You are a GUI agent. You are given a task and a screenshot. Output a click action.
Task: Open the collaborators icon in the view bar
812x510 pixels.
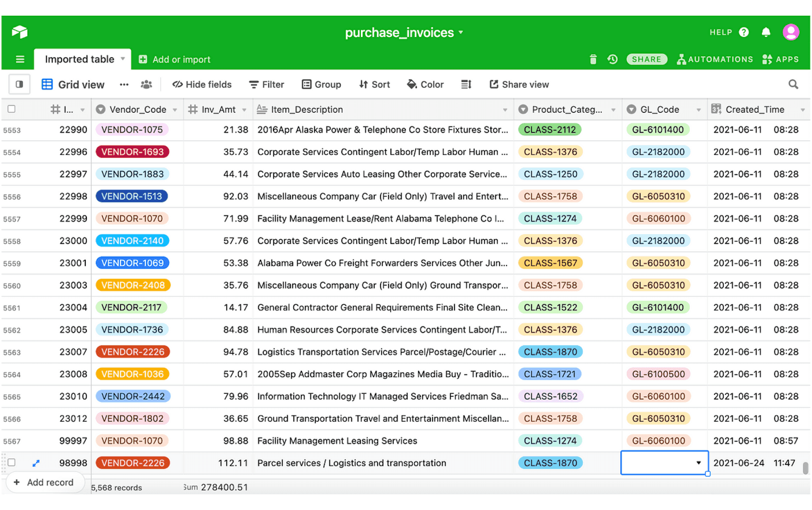(x=146, y=84)
